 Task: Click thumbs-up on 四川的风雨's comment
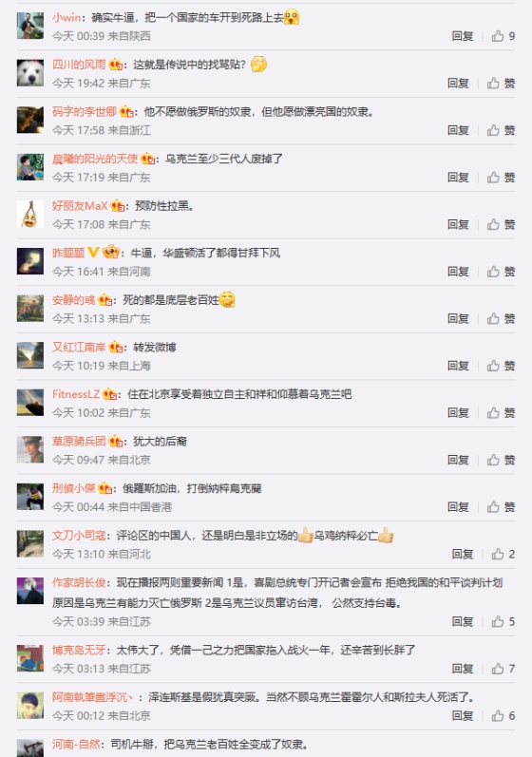501,83
